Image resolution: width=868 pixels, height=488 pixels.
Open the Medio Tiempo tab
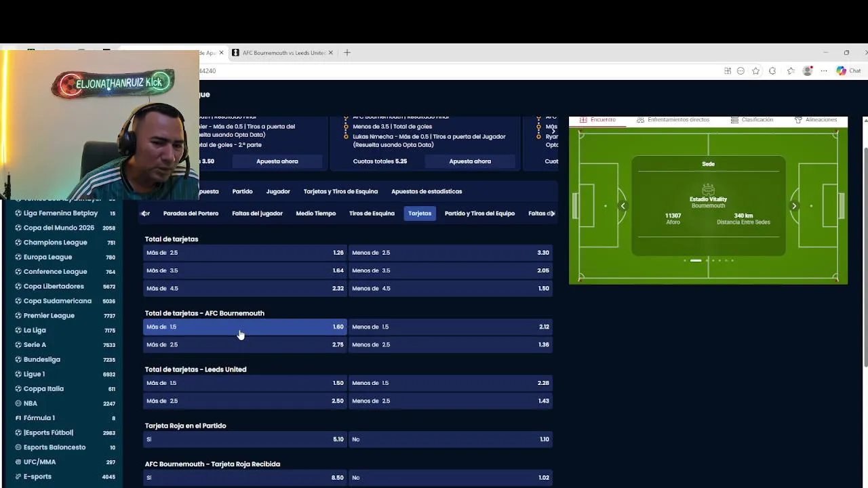[x=316, y=213]
